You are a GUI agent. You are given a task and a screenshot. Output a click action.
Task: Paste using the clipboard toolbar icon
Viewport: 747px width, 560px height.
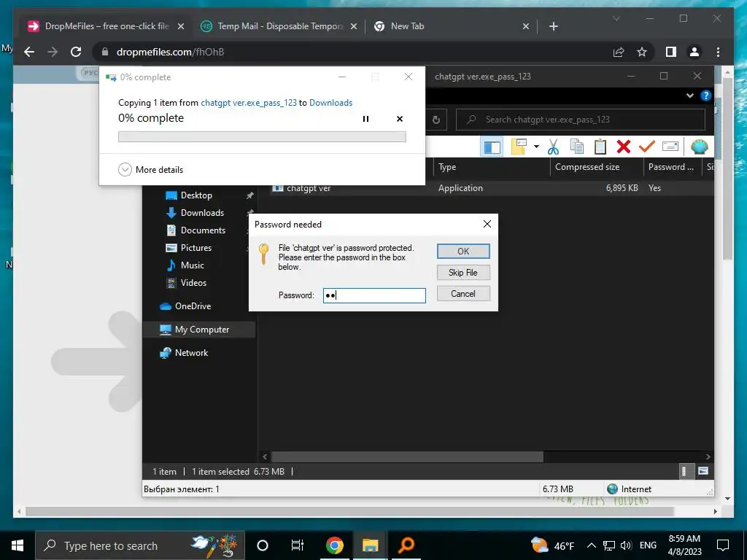600,147
